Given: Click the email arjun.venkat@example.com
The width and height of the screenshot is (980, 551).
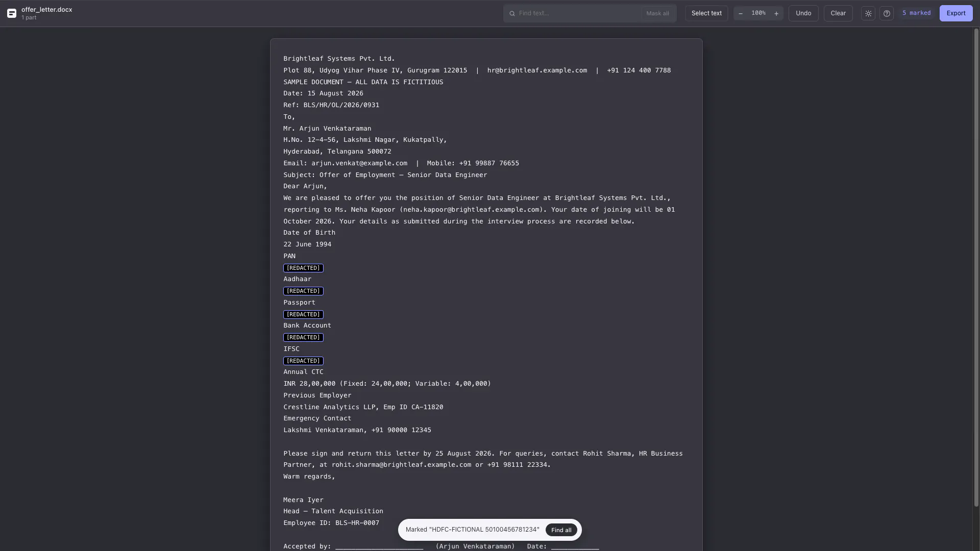Looking at the screenshot, I should (x=359, y=163).
